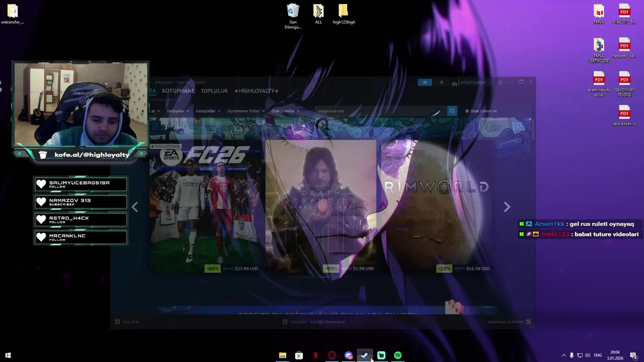
Task: Open the EA Sports FC26 game card
Action: pos(206,207)
